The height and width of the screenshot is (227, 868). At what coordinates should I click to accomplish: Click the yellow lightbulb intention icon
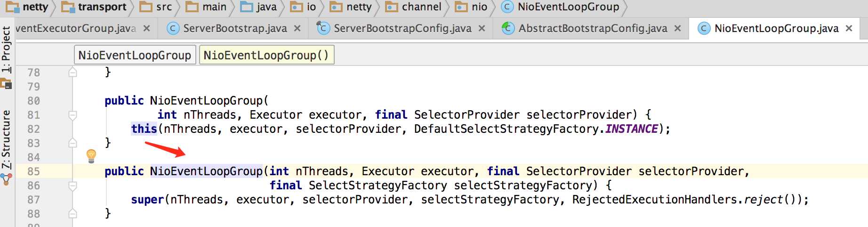pyautogui.click(x=91, y=156)
